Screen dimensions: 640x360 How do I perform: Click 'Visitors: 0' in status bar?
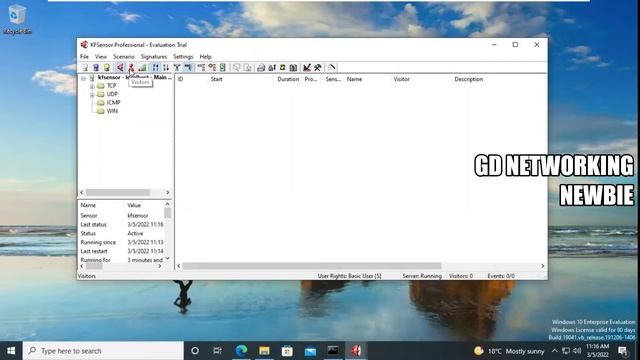(x=461, y=276)
